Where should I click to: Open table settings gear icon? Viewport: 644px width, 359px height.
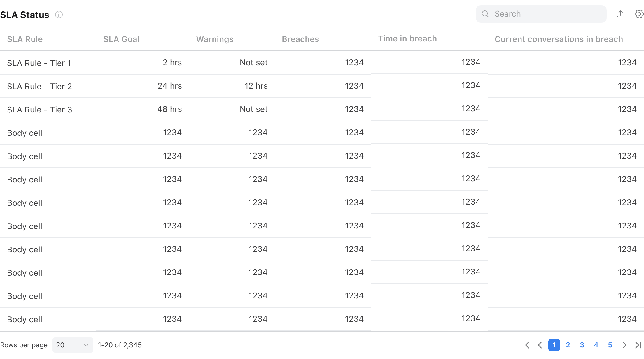639,14
